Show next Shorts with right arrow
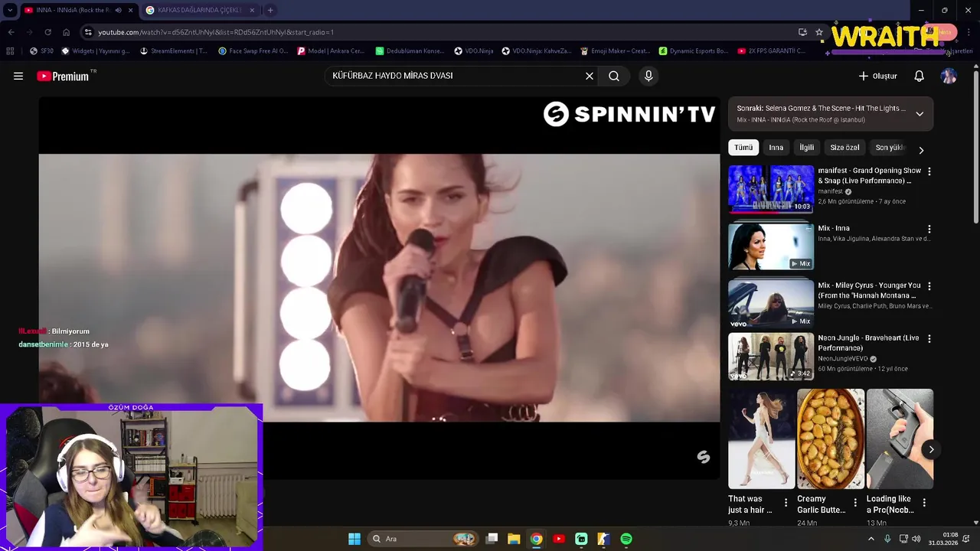 pos(931,449)
